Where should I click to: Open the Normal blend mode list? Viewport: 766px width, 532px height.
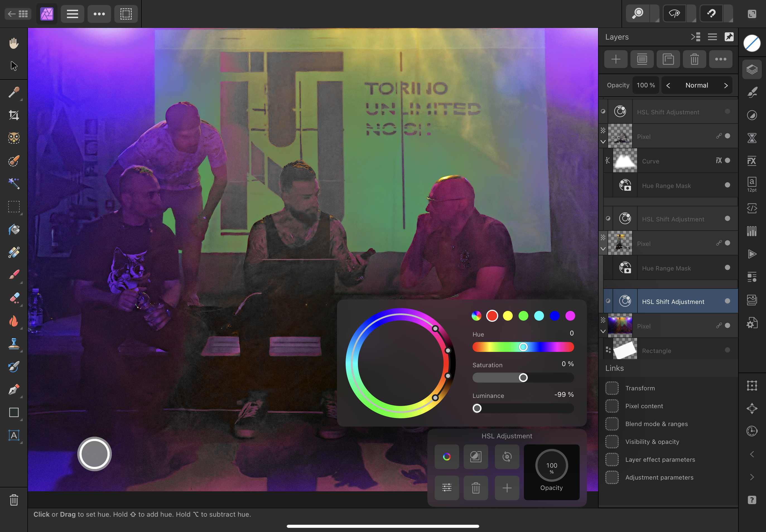pos(697,85)
